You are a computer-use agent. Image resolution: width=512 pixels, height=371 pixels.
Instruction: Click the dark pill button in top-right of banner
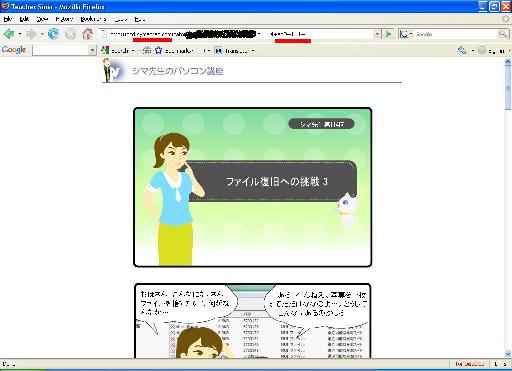pos(321,124)
